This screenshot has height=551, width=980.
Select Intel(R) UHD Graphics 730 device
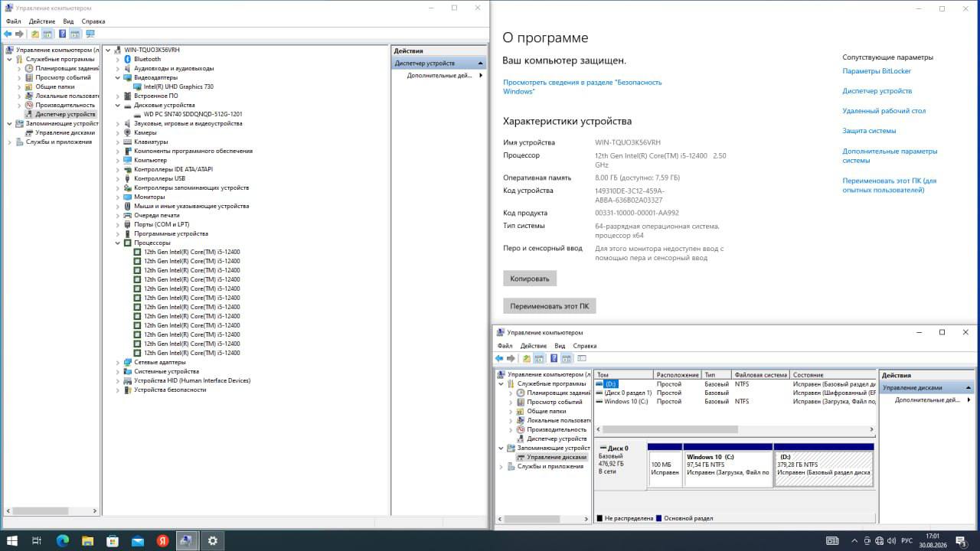[178, 86]
